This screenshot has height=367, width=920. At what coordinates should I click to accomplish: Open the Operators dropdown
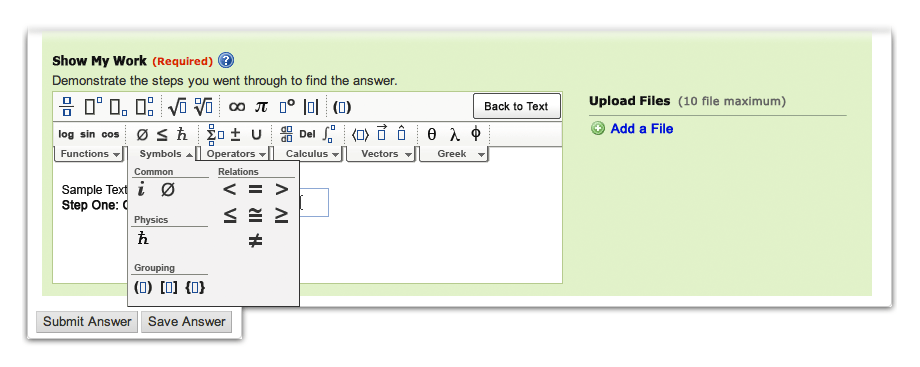[x=236, y=154]
